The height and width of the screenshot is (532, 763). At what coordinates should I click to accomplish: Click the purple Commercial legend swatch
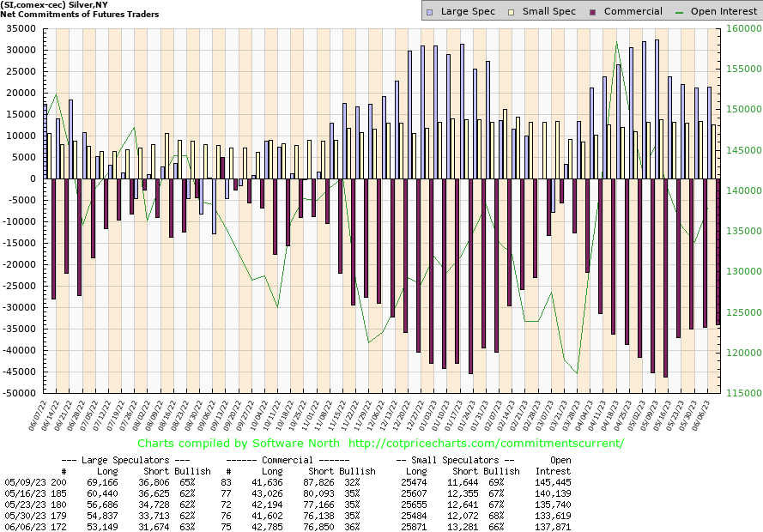tap(593, 11)
